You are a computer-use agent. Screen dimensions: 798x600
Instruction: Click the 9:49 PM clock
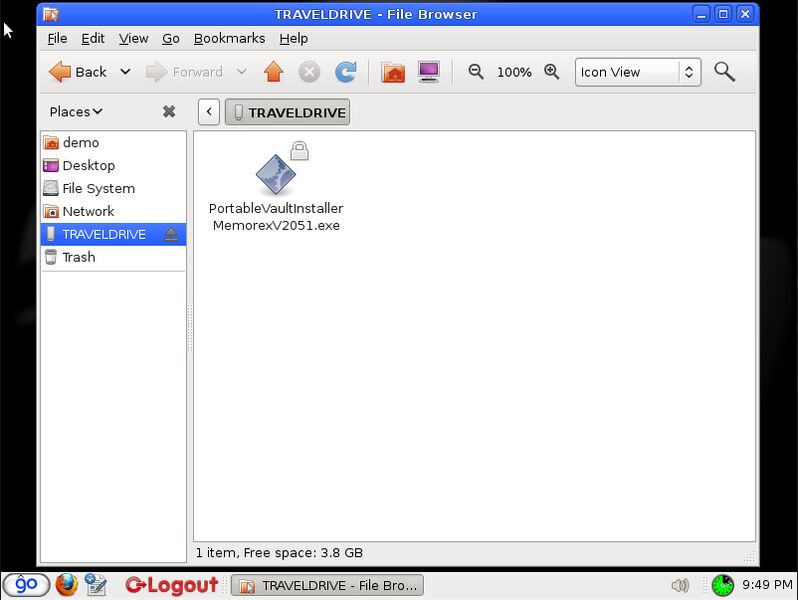click(767, 585)
